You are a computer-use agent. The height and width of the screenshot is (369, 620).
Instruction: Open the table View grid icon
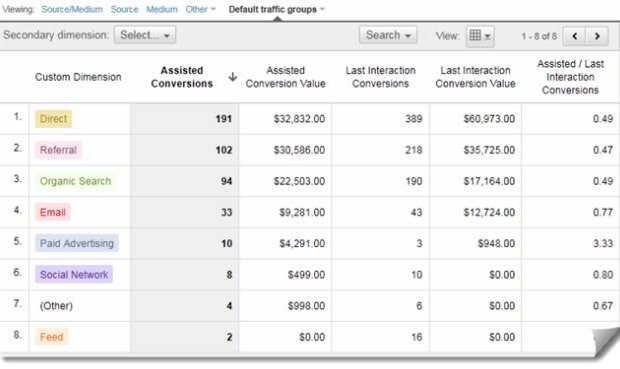point(480,36)
